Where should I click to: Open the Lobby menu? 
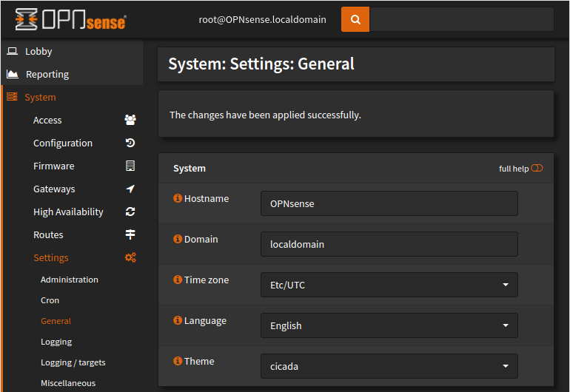(x=38, y=51)
